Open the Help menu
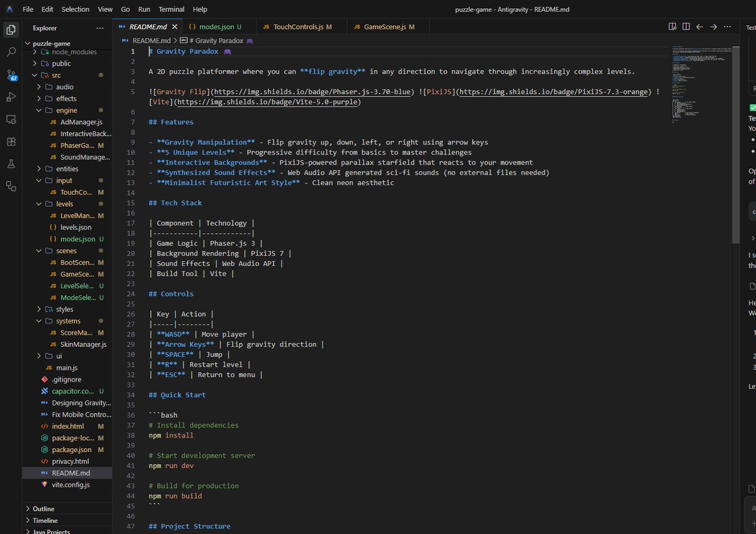This screenshot has width=756, height=534. (x=200, y=9)
